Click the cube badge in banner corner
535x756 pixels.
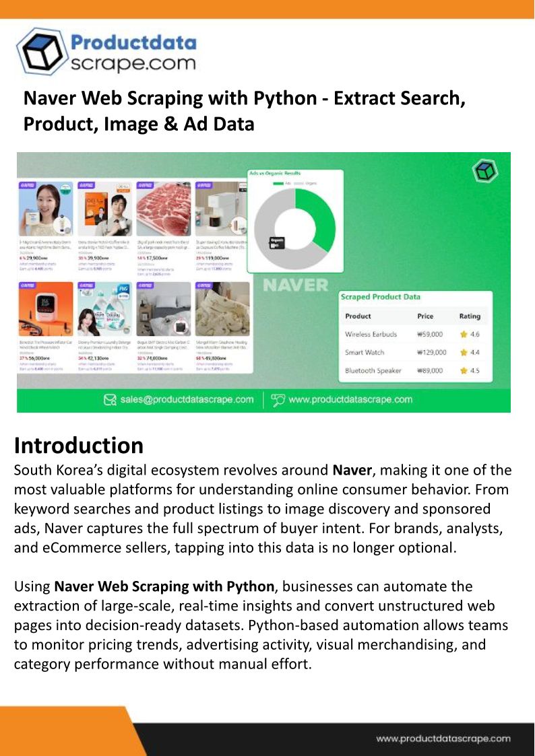pyautogui.click(x=484, y=171)
